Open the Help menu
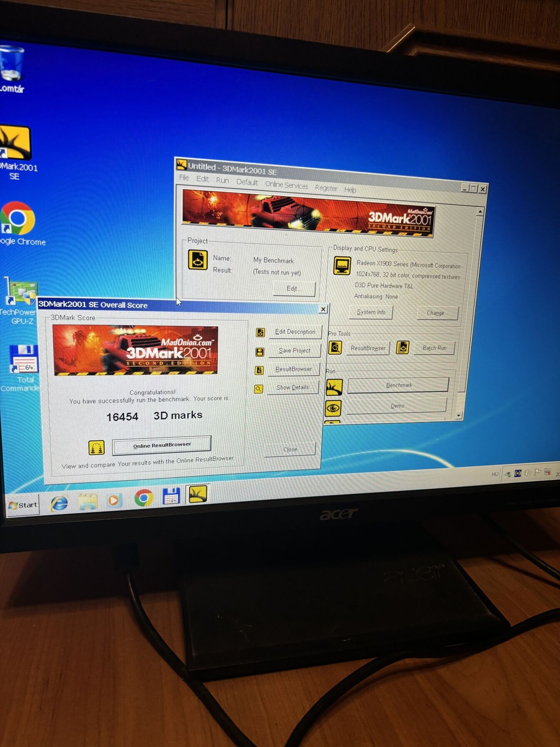The height and width of the screenshot is (747, 560). [x=350, y=190]
